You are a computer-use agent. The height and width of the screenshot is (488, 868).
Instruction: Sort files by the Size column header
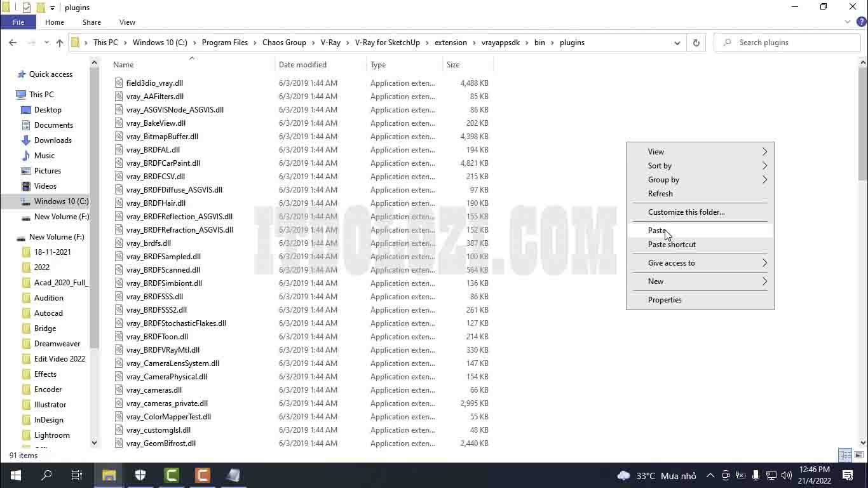[453, 65]
